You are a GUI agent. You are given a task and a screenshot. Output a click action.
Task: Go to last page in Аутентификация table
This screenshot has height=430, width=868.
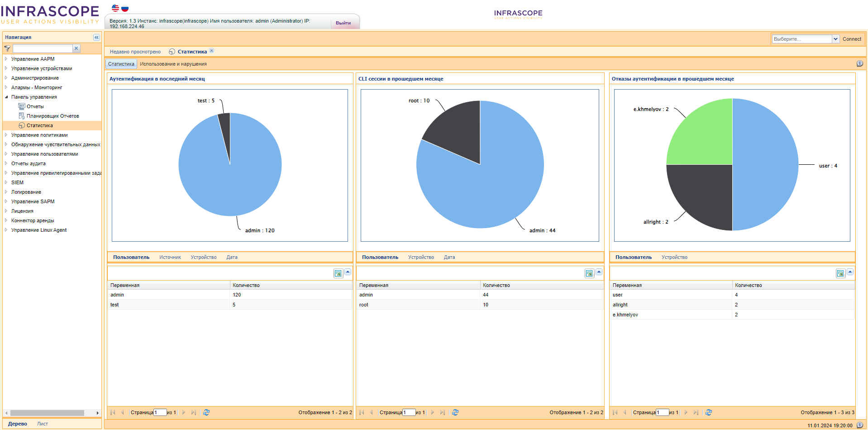click(x=194, y=412)
